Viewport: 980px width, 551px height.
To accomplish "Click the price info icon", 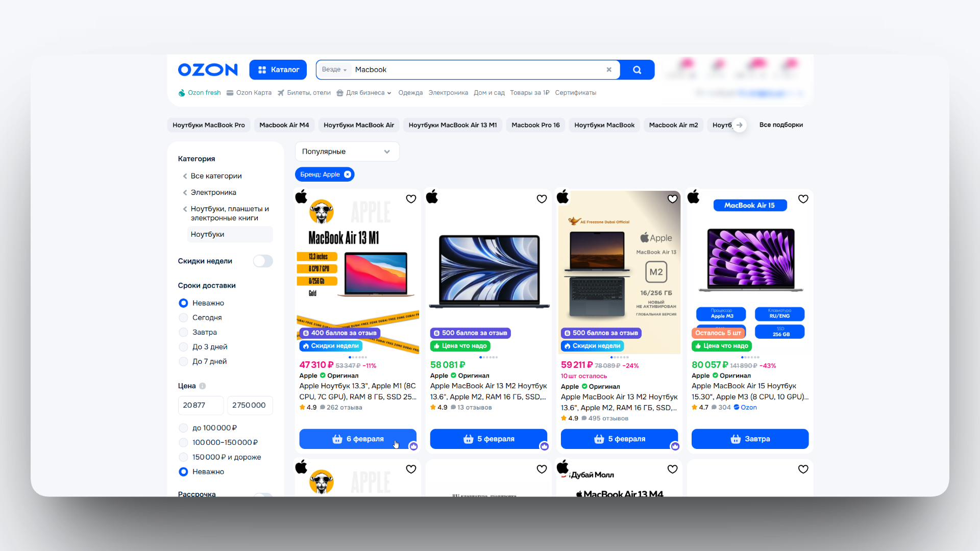I will (203, 386).
